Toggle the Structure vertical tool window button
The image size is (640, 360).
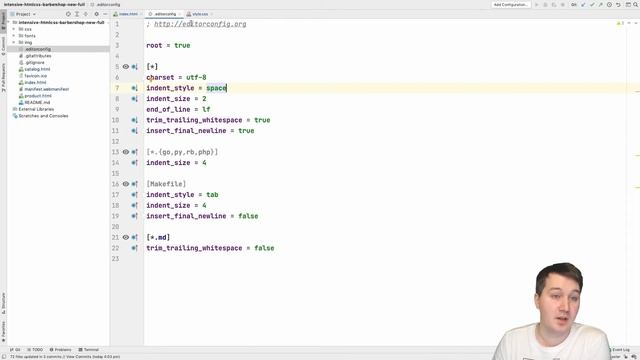point(3,303)
